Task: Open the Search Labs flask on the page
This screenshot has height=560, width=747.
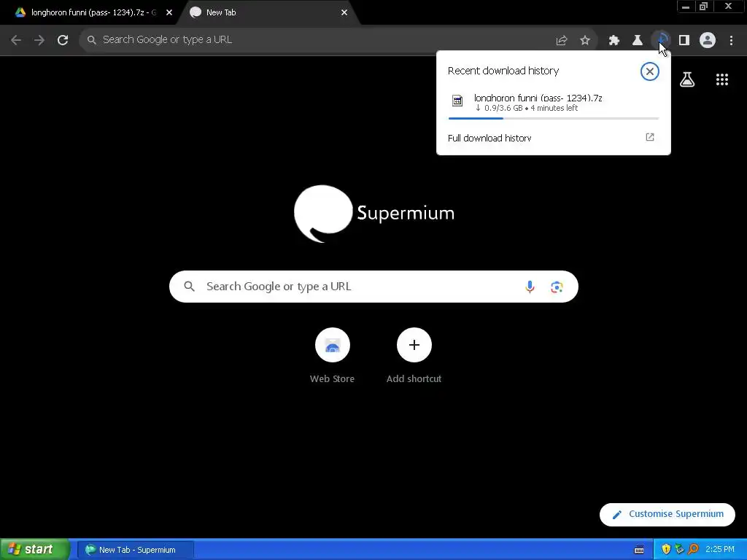Action: point(687,79)
